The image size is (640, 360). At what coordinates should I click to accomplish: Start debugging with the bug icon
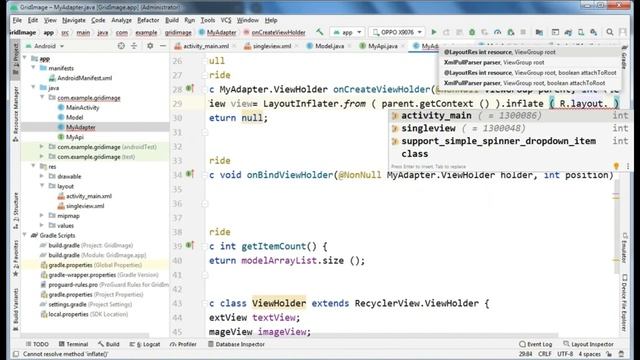click(472, 32)
